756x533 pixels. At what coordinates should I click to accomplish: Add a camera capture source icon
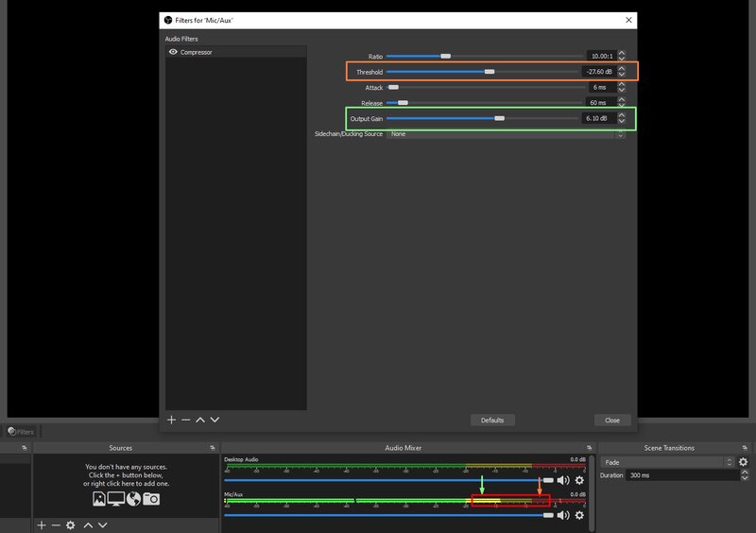[x=151, y=499]
